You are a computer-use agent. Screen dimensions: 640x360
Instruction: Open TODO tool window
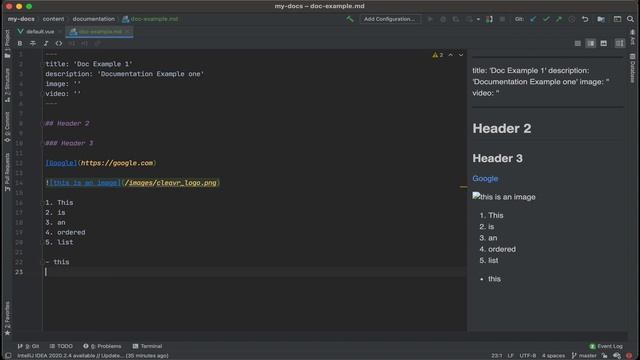coord(61,346)
